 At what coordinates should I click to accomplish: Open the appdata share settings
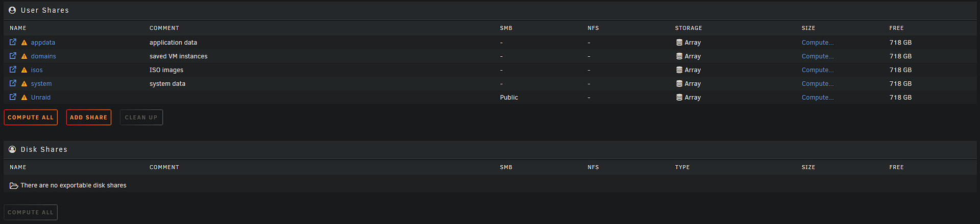coord(43,42)
